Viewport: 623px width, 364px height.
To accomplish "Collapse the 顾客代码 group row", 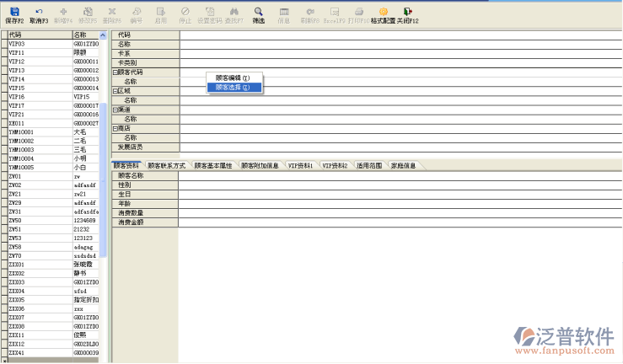I will pyautogui.click(x=115, y=72).
